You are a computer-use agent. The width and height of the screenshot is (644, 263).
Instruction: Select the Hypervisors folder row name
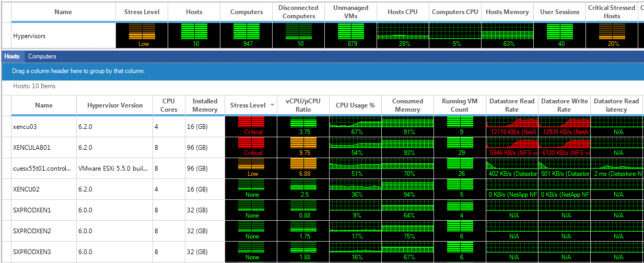[30, 37]
